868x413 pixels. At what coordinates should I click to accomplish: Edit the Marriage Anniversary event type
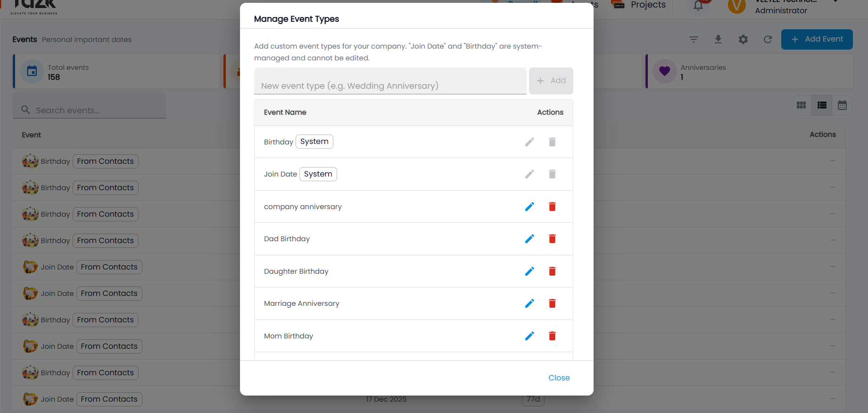tap(529, 303)
